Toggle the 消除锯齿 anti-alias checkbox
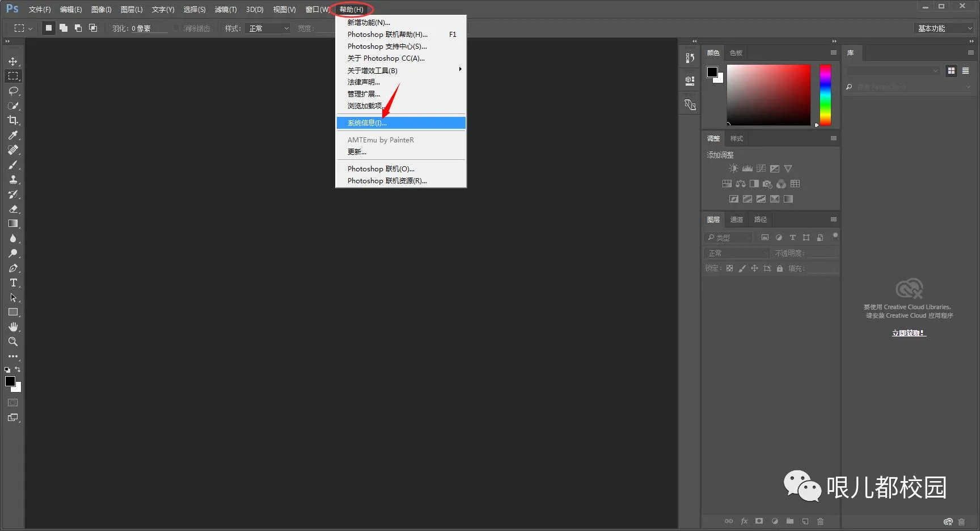980x531 pixels. [176, 28]
